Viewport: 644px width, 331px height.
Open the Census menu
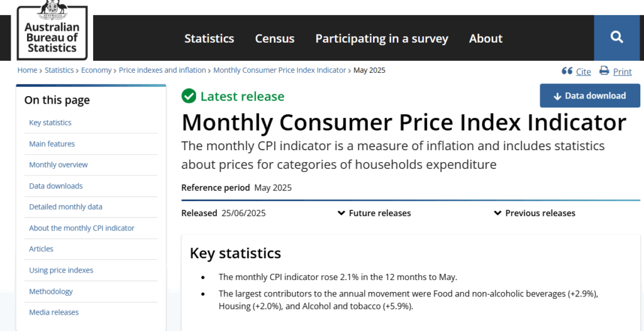[275, 38]
